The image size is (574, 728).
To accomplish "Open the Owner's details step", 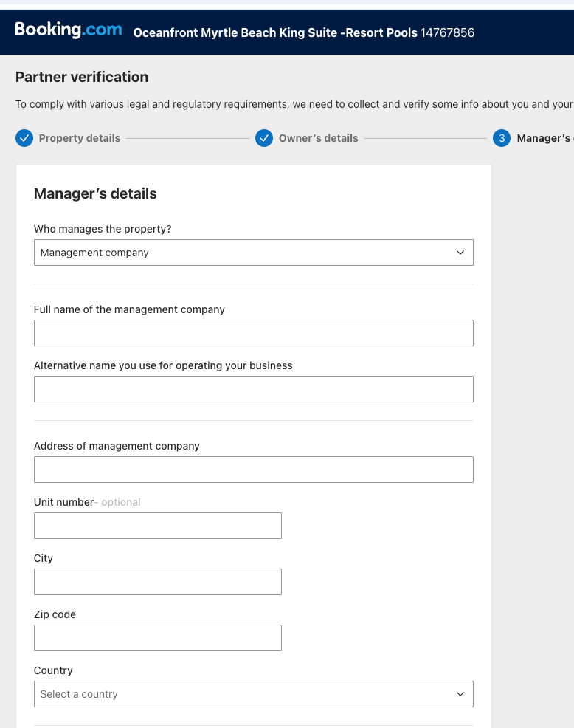I will [x=318, y=138].
